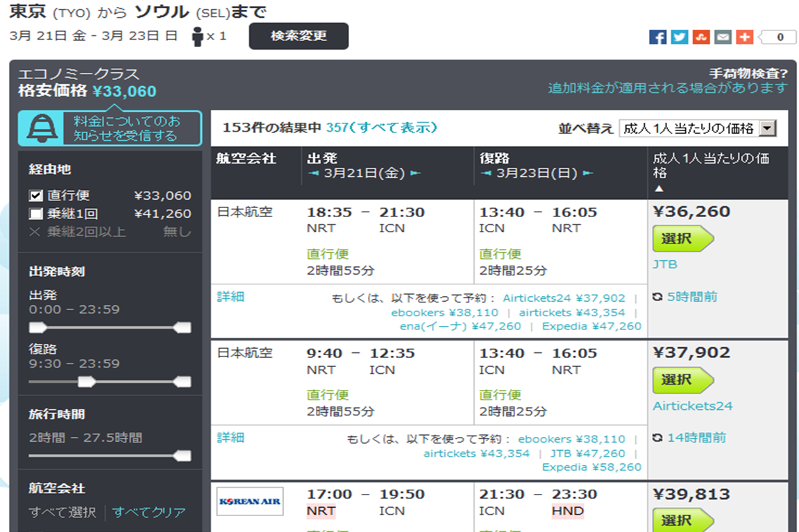Click the ¥33,060 cheapest price text
The image size is (799, 532).
click(x=124, y=92)
